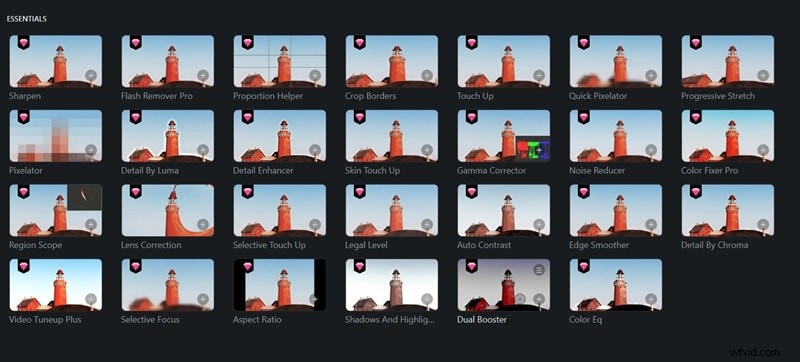
Task: Click the plus icon on Detail By Chroma
Action: [763, 224]
